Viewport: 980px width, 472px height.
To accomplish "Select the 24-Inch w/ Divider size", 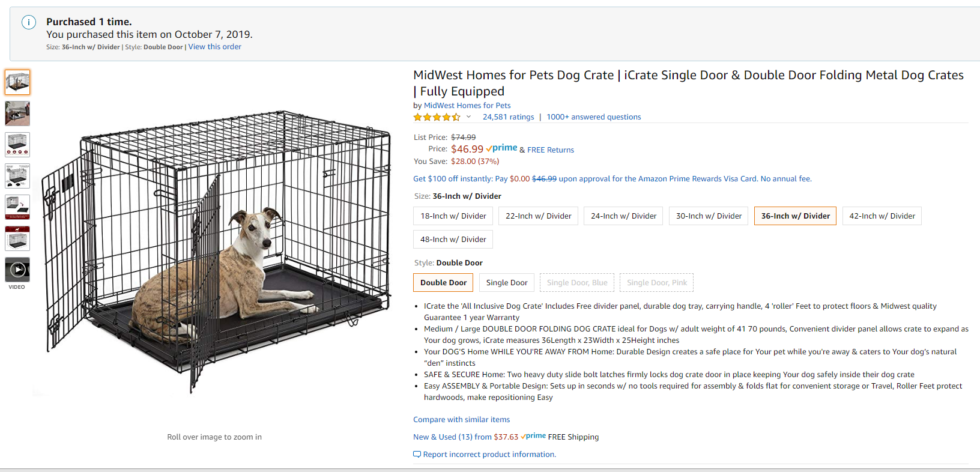I will coord(623,216).
